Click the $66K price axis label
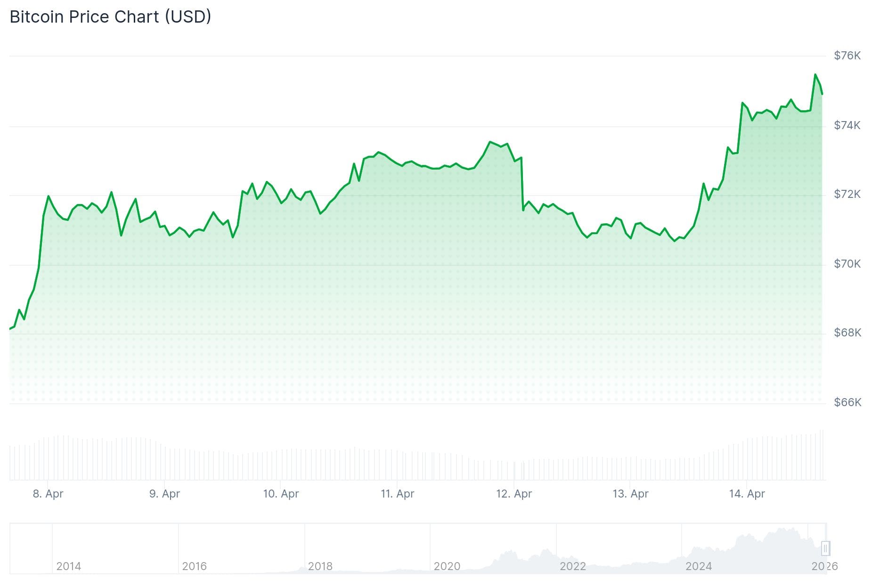Image resolution: width=872 pixels, height=588 pixels. pos(847,402)
